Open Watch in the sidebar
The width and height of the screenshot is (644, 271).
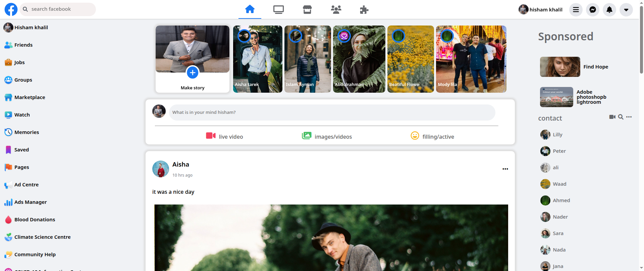click(x=17, y=115)
